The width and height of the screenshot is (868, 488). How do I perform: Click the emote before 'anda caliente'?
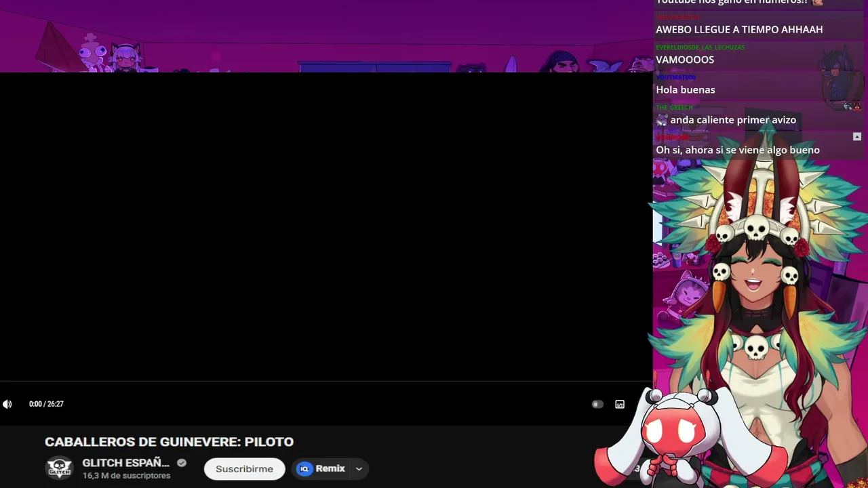(x=662, y=120)
